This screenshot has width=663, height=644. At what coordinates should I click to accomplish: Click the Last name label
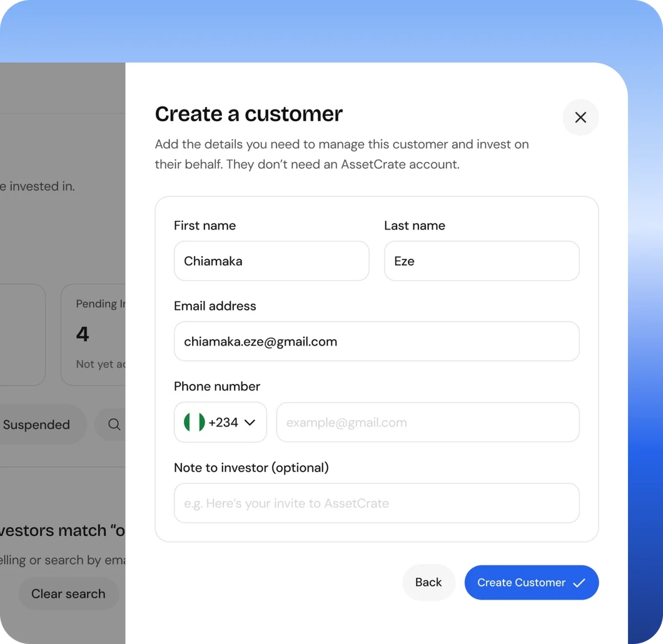[x=414, y=225]
